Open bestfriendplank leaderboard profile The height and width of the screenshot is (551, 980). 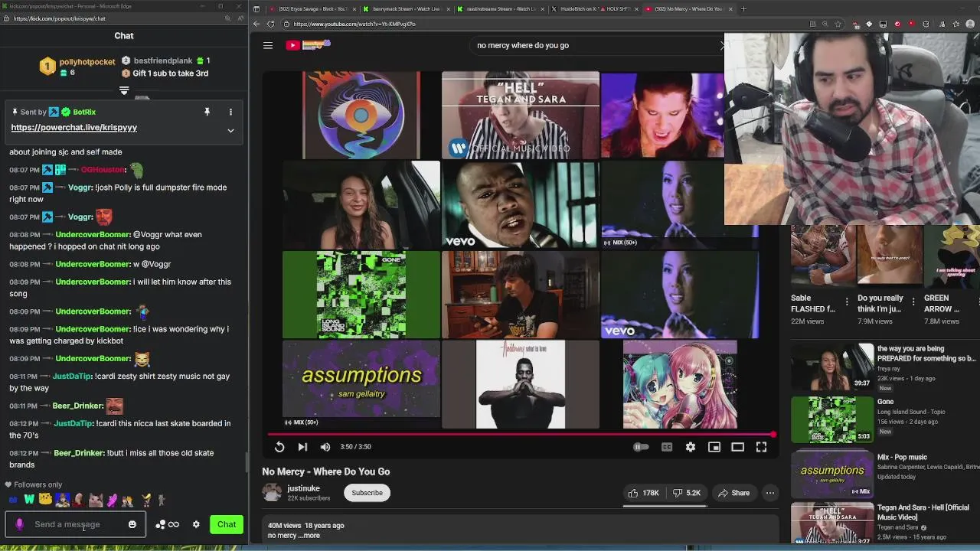pos(163,60)
